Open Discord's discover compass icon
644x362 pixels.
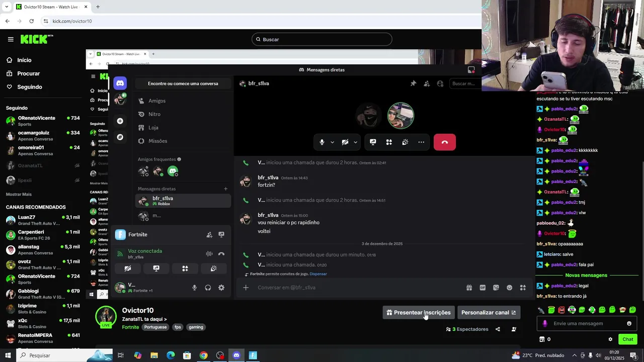(x=120, y=137)
